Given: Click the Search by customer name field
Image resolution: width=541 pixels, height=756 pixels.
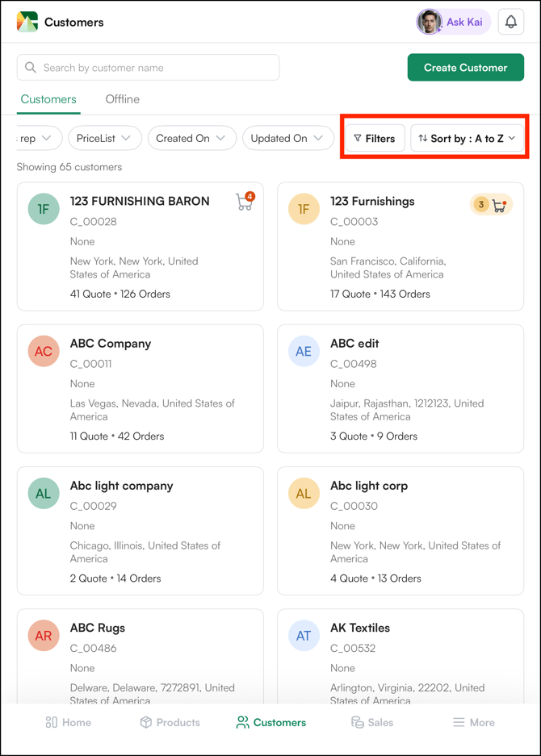Looking at the screenshot, I should click(149, 68).
